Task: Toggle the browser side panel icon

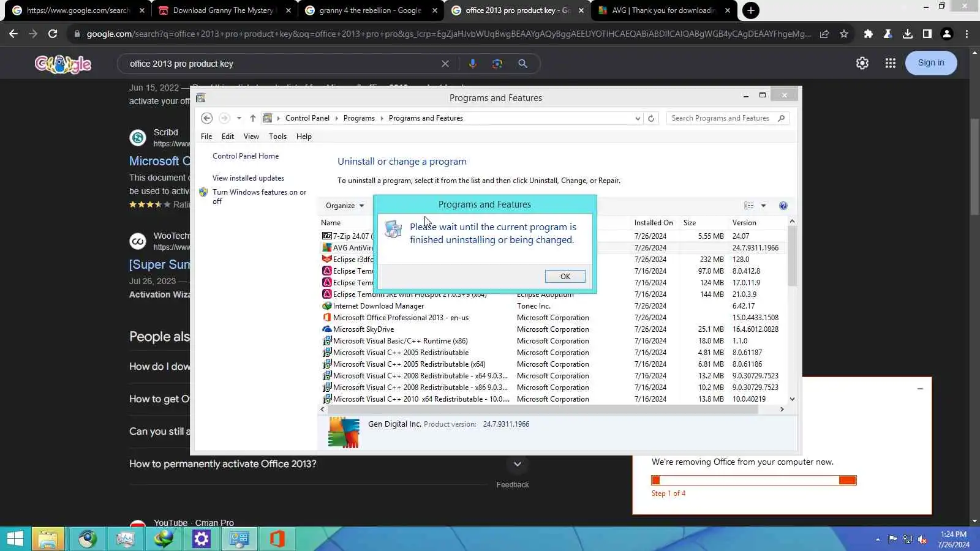Action: point(927,34)
